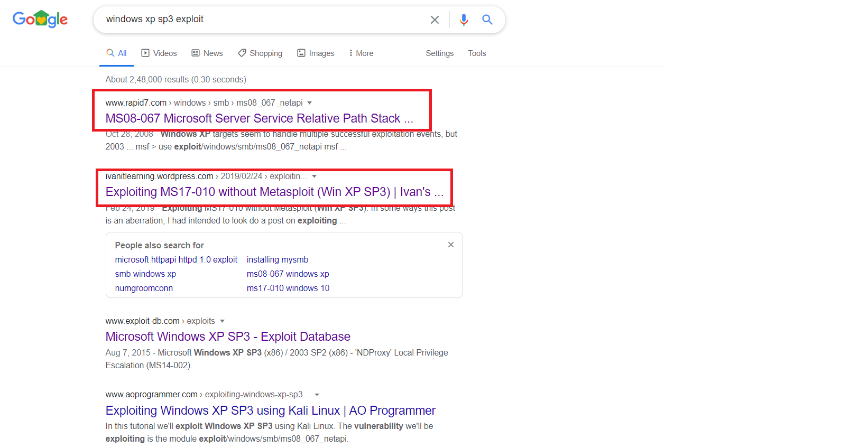Start voice search with the microphone icon
Screen dimensions: 868x448
point(464,20)
